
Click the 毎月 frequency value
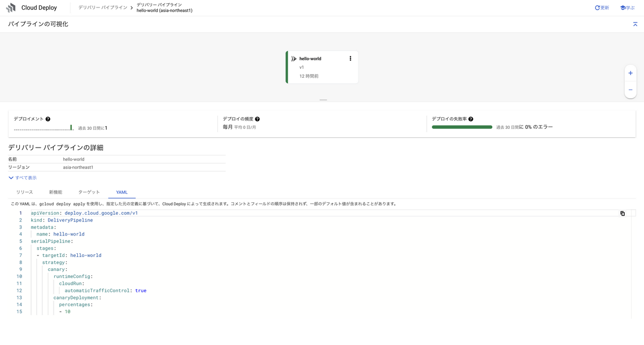(228, 127)
